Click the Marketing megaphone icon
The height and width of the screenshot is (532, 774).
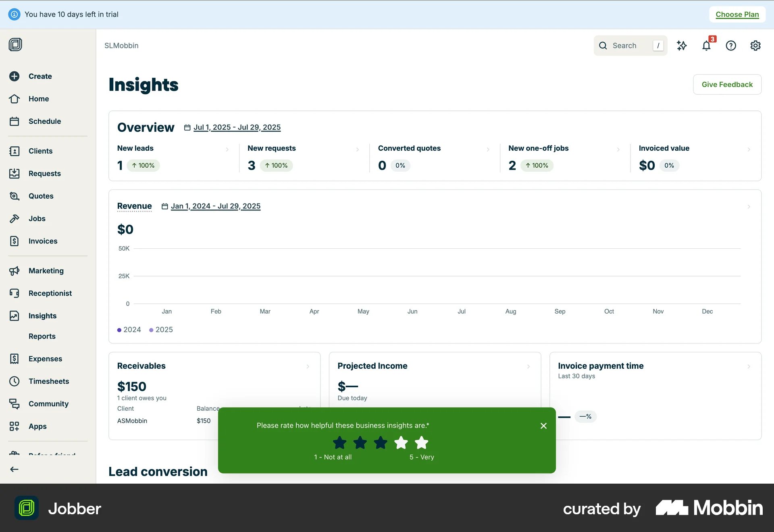(x=15, y=270)
